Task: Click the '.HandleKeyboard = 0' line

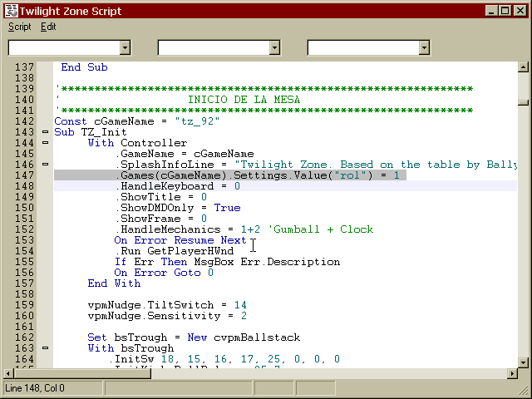Action: [x=178, y=186]
